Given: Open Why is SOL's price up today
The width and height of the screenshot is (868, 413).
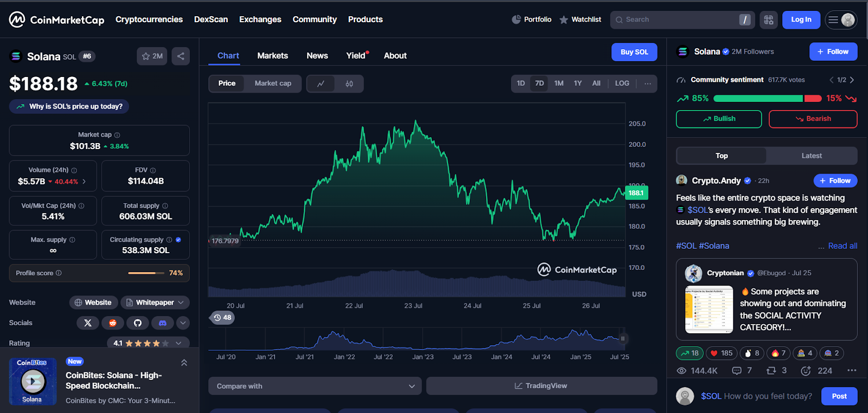Looking at the screenshot, I should (69, 106).
